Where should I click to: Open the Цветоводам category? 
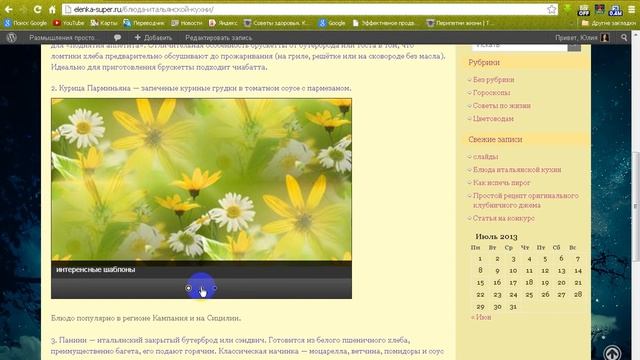pyautogui.click(x=493, y=119)
